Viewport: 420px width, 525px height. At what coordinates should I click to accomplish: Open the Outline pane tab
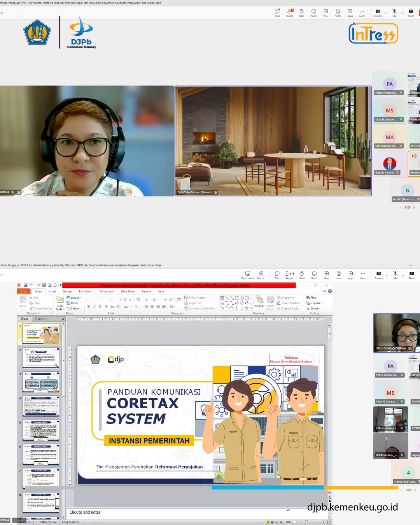pos(40,319)
